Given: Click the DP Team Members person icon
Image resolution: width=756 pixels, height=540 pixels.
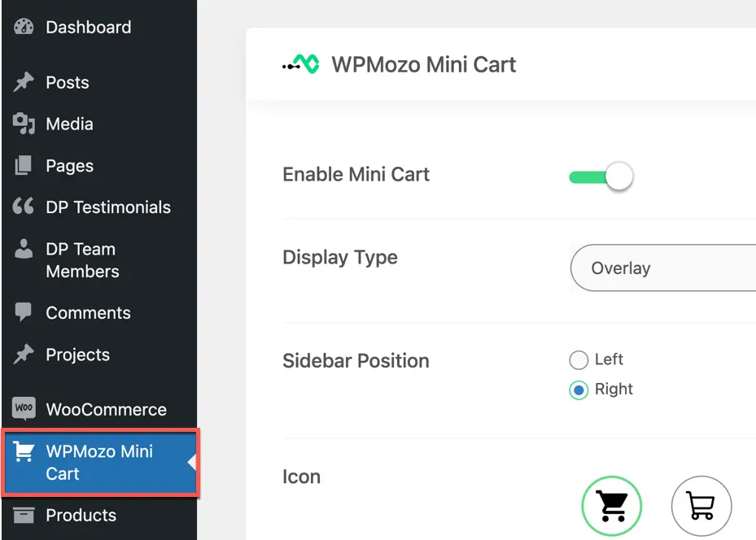Looking at the screenshot, I should pyautogui.click(x=23, y=249).
